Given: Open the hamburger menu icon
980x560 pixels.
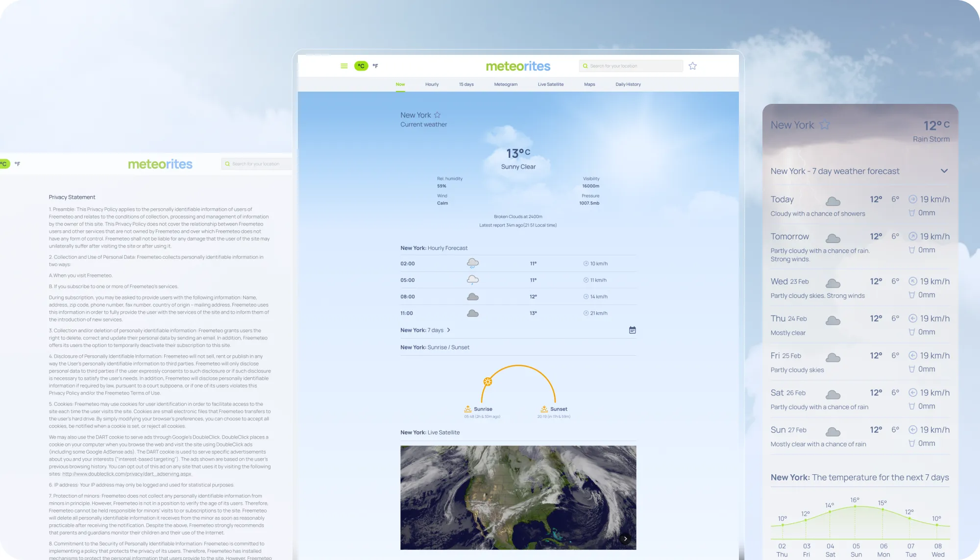Looking at the screenshot, I should 344,66.
